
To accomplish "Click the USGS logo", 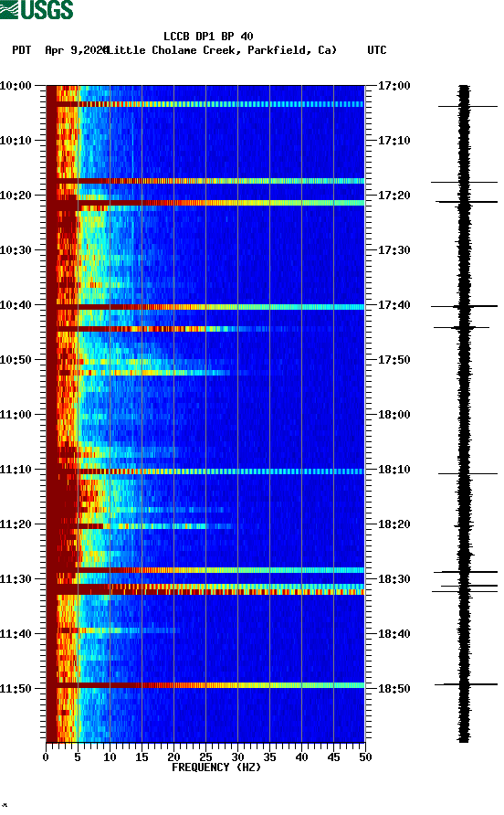I will (x=37, y=10).
